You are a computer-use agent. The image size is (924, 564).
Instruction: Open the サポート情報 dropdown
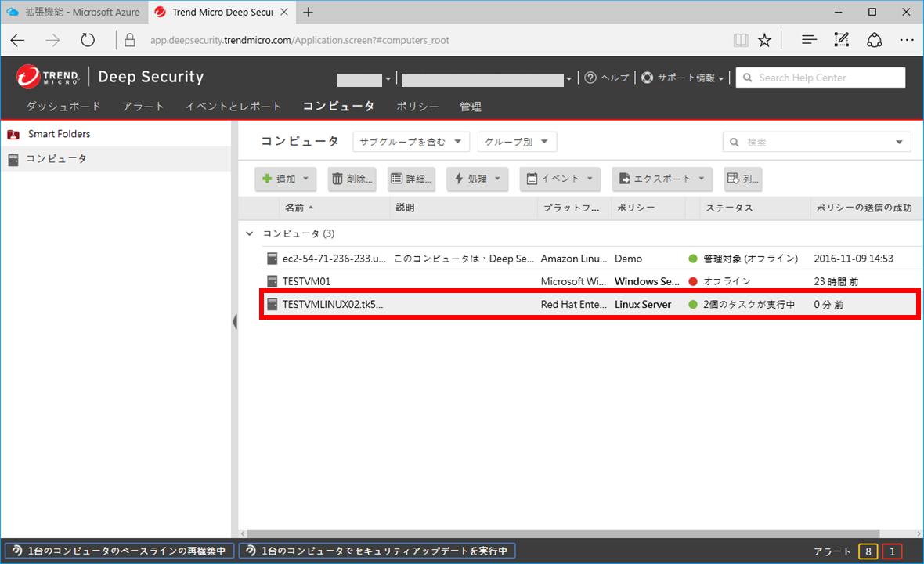click(690, 78)
